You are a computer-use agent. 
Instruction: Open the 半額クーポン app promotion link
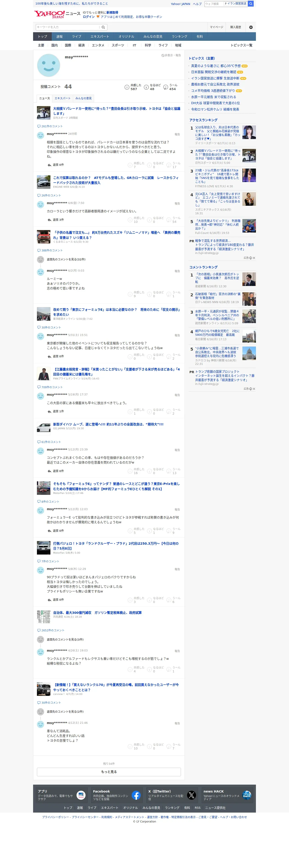[x=131, y=17]
